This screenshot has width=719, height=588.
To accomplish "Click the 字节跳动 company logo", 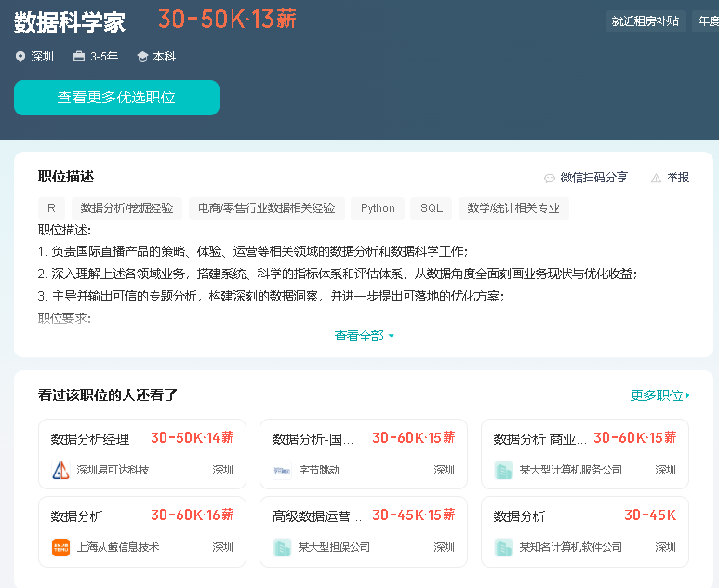I will [282, 470].
